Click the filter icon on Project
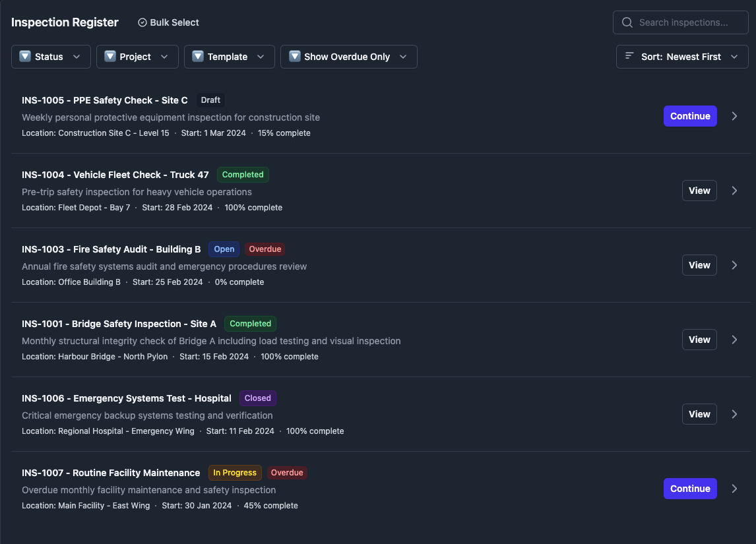This screenshot has height=544, width=756. point(110,57)
